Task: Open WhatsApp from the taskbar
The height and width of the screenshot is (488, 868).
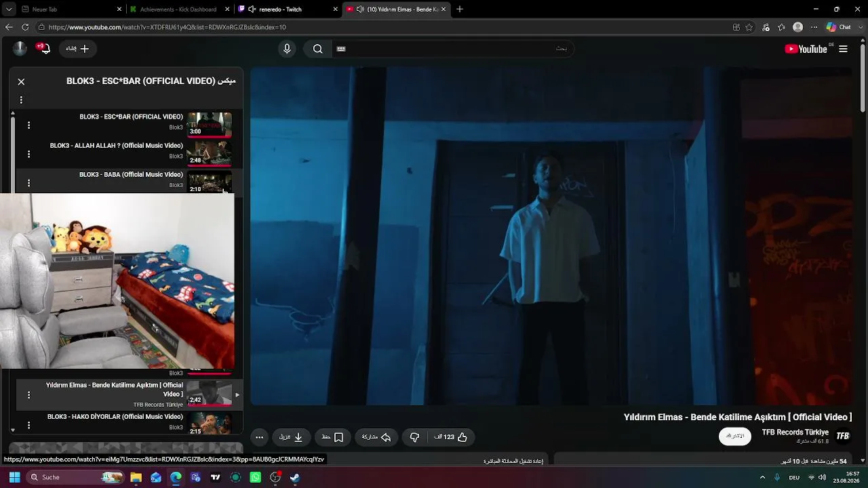Action: click(256, 477)
